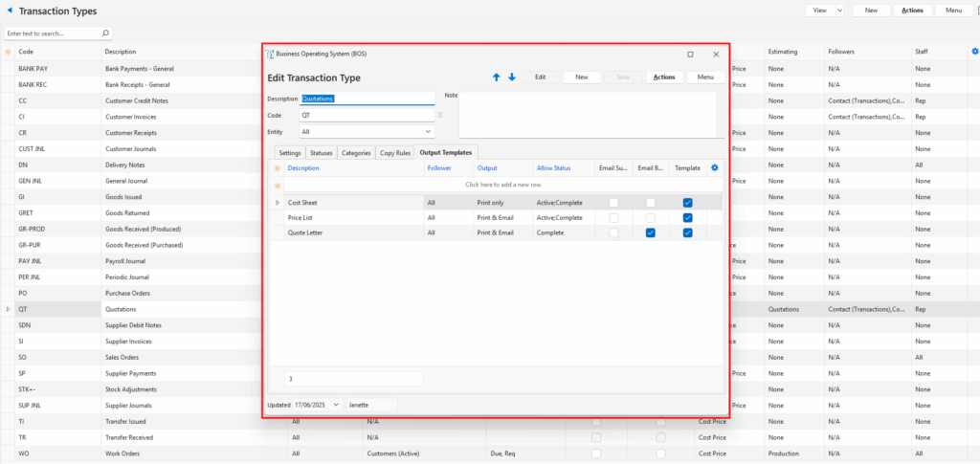This screenshot has height=464, width=980.
Task: Click into the Description text field
Action: [x=367, y=98]
